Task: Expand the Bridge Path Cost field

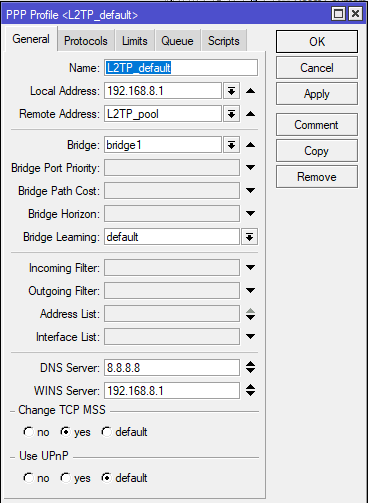Action: tap(250, 190)
